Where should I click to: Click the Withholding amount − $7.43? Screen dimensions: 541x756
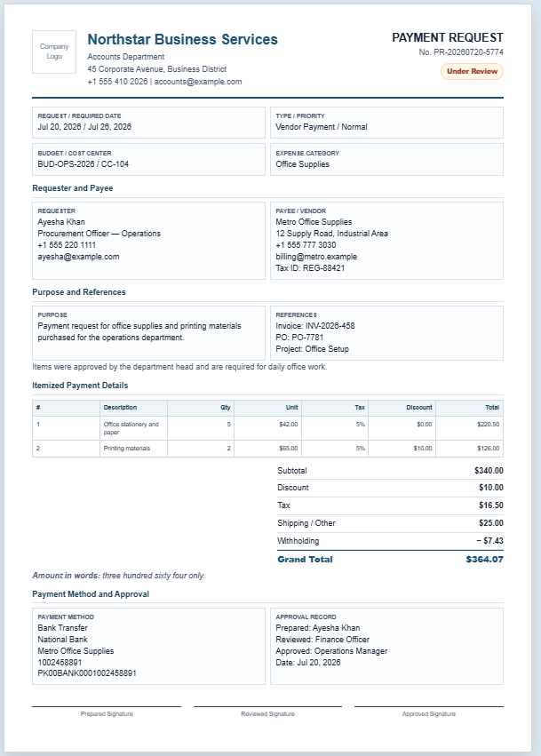click(x=489, y=541)
